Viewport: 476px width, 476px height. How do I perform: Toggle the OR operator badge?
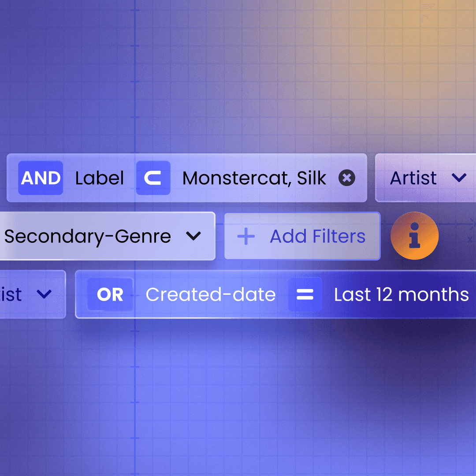[x=110, y=294]
